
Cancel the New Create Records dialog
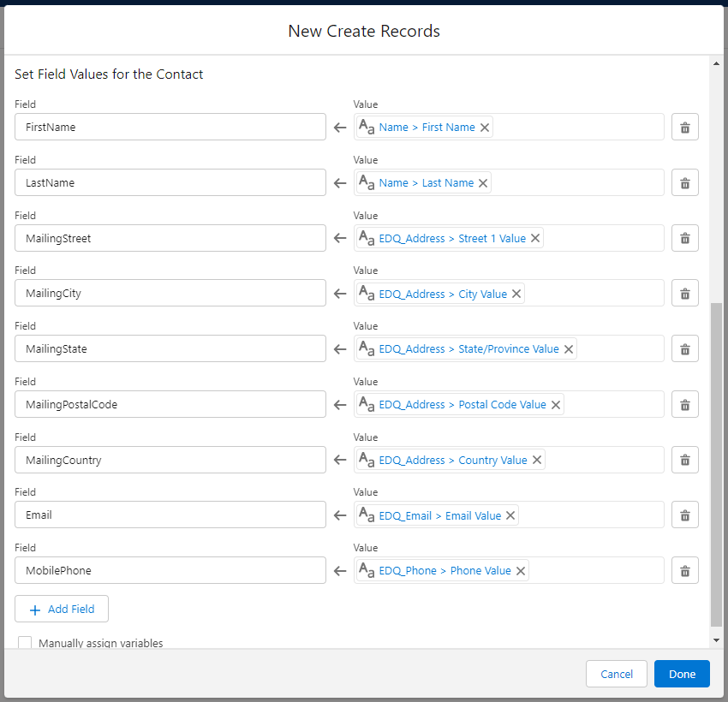(x=616, y=674)
